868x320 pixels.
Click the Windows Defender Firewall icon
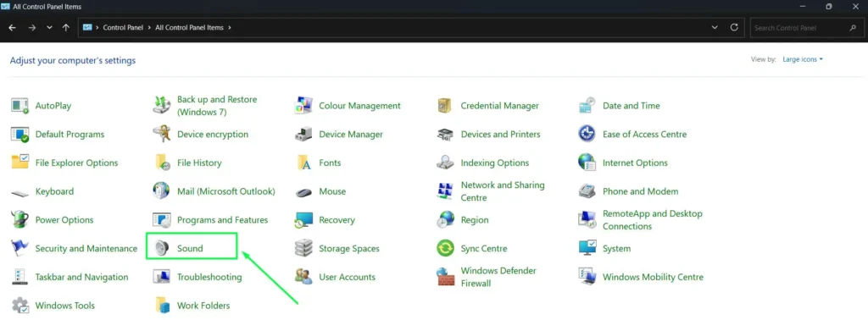click(445, 277)
